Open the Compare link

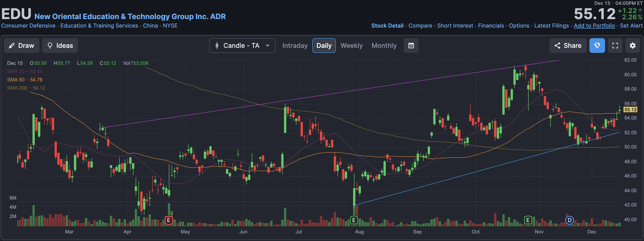pyautogui.click(x=420, y=26)
